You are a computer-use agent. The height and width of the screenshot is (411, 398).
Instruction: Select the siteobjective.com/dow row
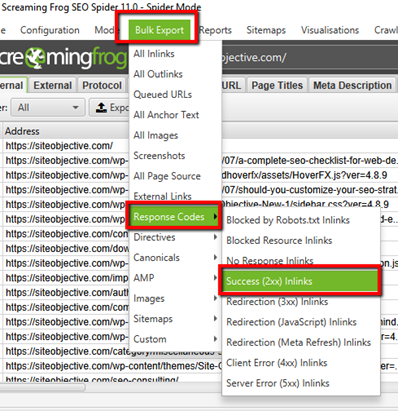point(67,248)
